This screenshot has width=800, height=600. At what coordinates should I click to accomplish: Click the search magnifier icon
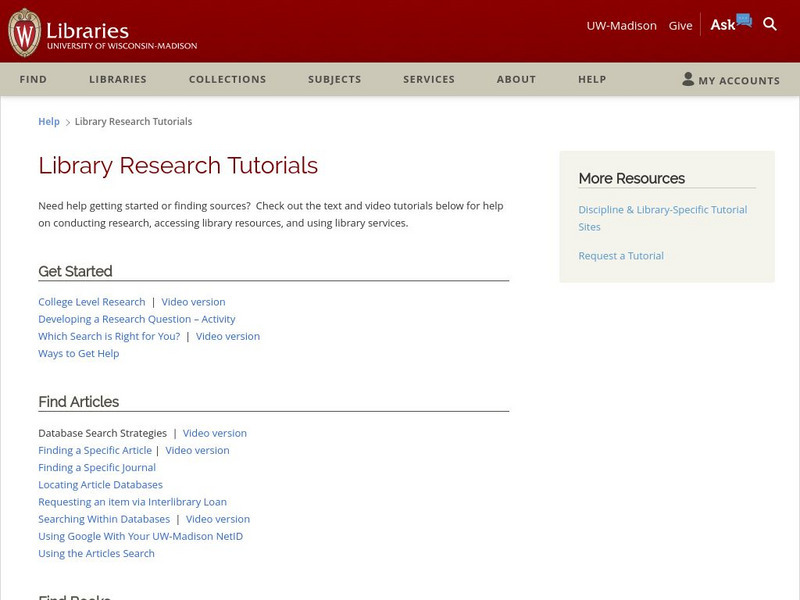tap(770, 24)
